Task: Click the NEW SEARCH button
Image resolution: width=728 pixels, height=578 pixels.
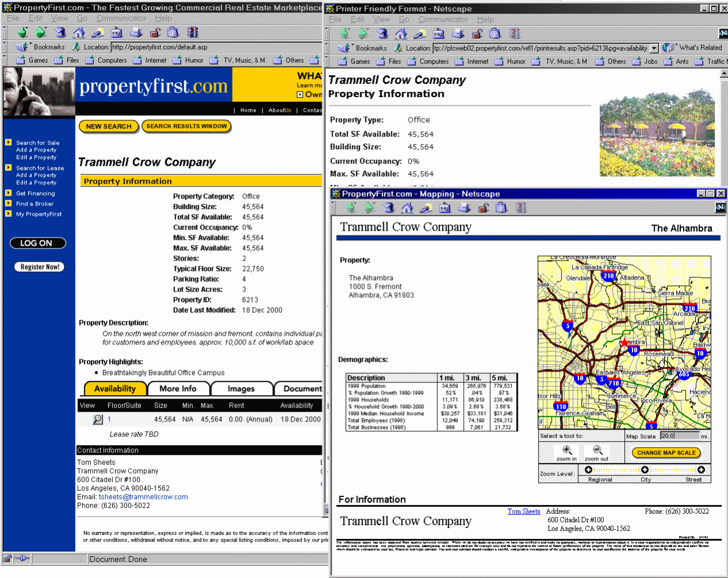Action: coord(109,127)
